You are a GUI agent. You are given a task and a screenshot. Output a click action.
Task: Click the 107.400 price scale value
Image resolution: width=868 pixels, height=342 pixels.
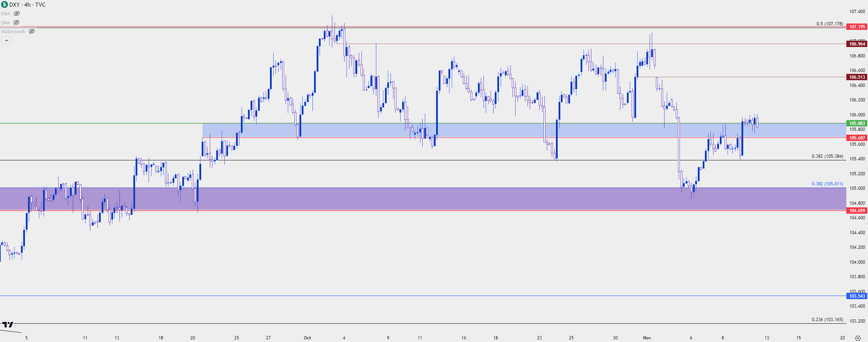click(x=857, y=12)
